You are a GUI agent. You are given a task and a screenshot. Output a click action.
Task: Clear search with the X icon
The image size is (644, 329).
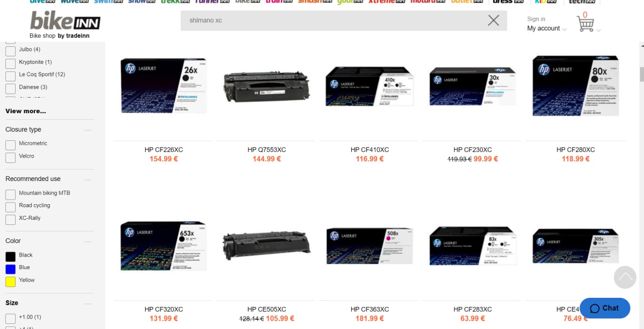coord(494,20)
